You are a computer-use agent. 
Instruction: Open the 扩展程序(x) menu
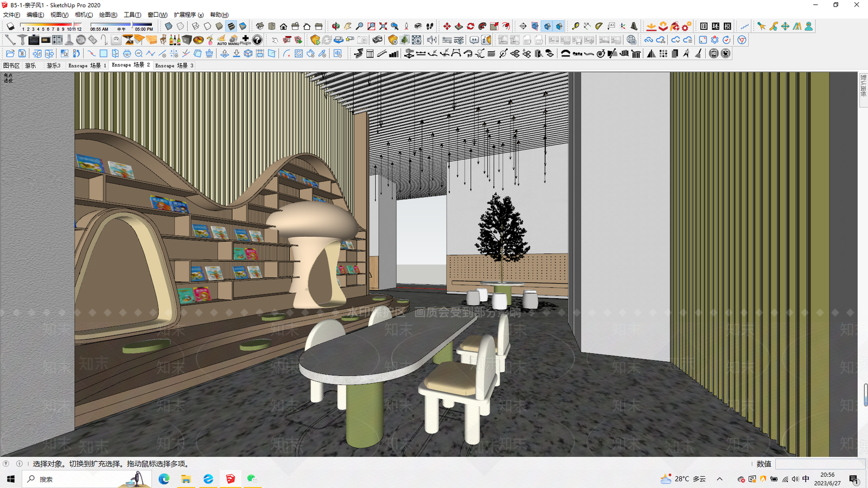point(188,15)
